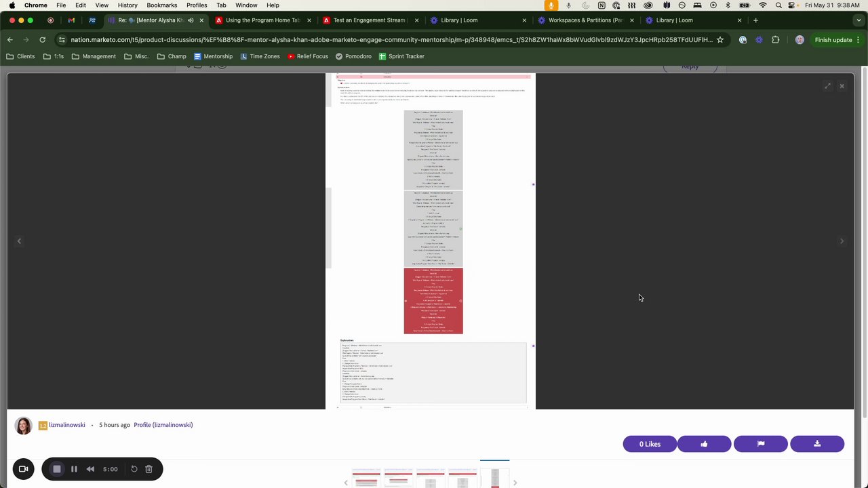
Task: Reload the current page
Action: [x=42, y=40]
